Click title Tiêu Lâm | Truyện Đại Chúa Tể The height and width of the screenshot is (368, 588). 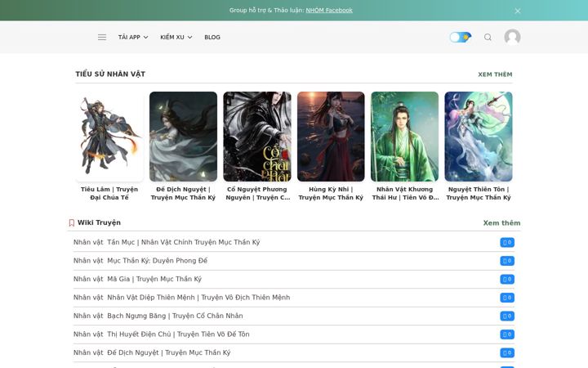pos(109,193)
